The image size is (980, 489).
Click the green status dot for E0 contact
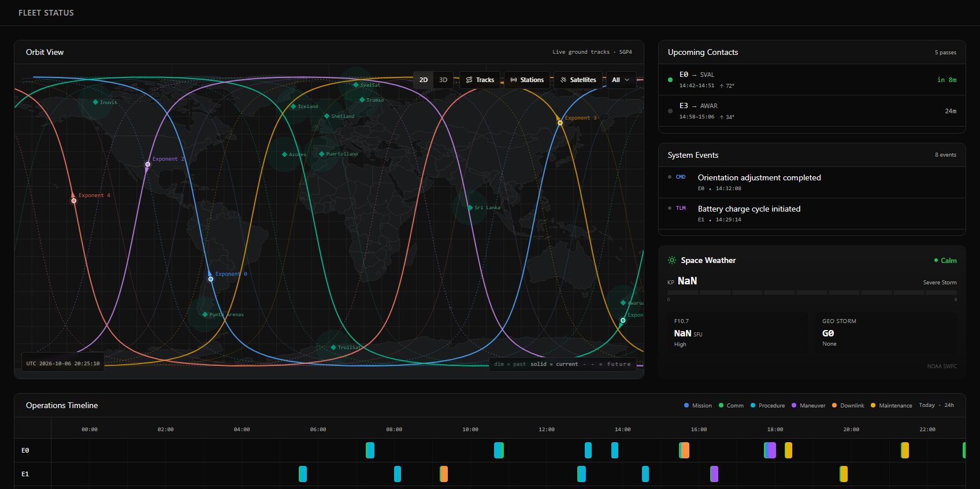pos(670,80)
